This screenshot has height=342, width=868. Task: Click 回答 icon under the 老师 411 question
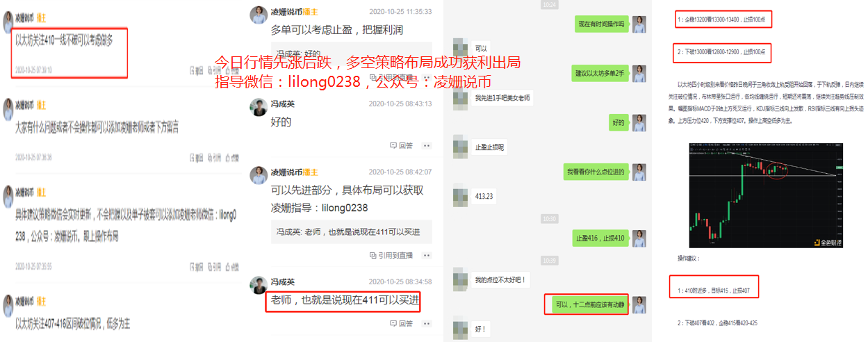(402, 324)
